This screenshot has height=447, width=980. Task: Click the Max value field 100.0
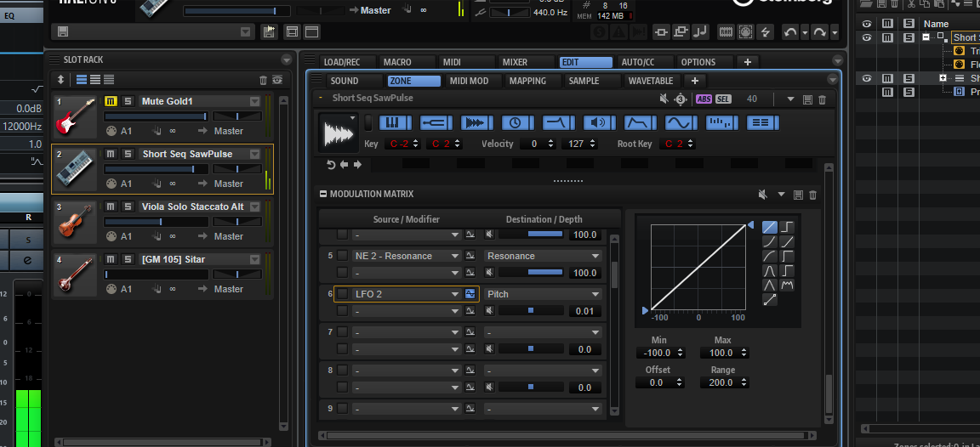[x=723, y=354]
